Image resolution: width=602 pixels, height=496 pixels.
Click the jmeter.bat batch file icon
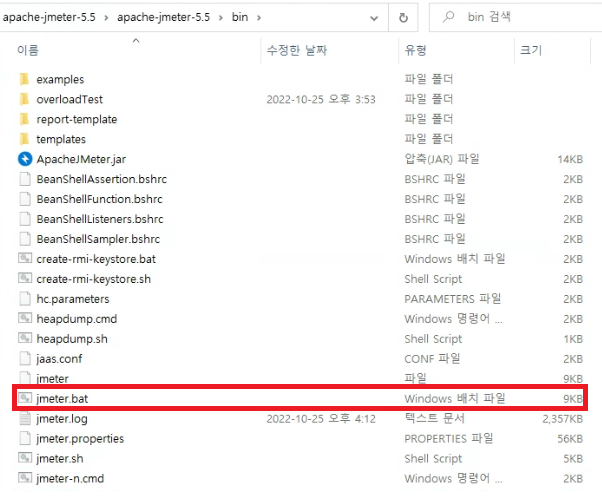25,398
